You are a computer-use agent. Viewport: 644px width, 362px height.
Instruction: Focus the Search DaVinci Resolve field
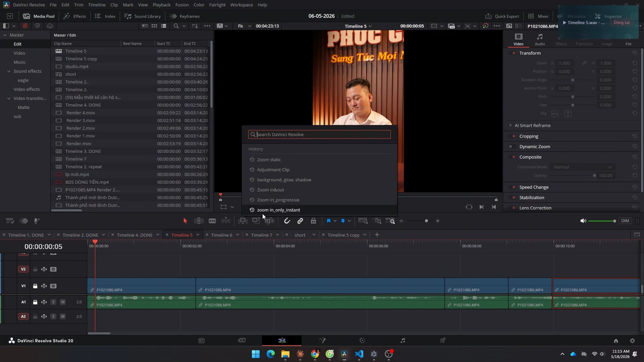319,134
